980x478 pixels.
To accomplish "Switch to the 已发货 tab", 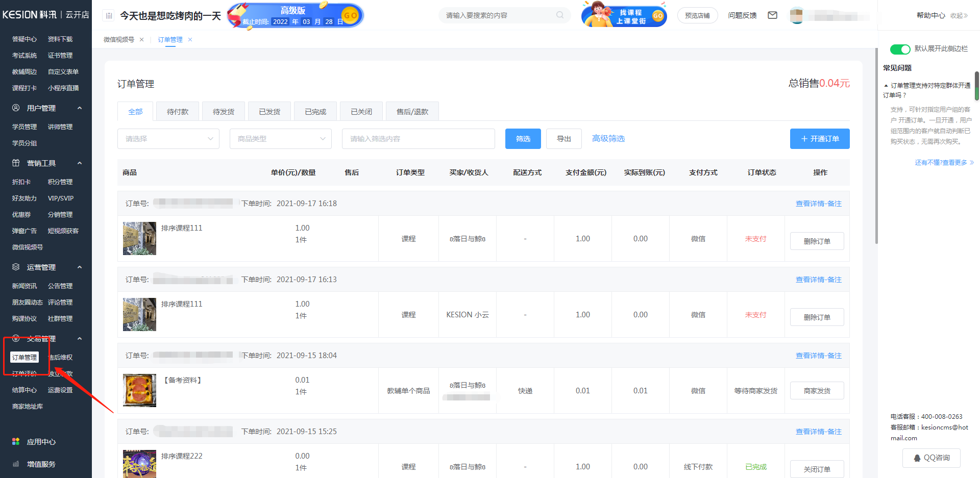I will click(269, 112).
